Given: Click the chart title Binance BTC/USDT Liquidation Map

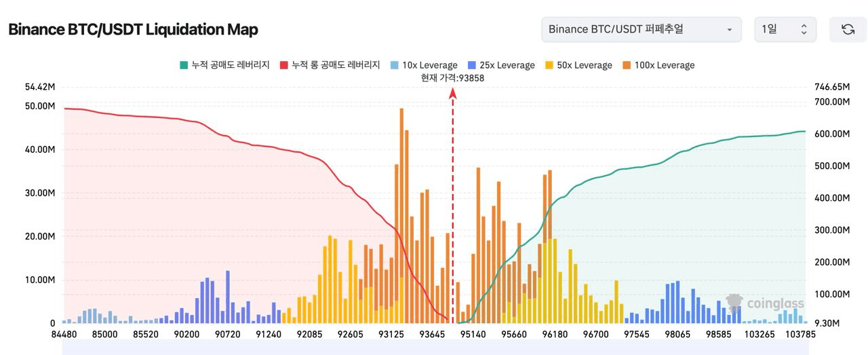Looking at the screenshot, I should point(133,29).
